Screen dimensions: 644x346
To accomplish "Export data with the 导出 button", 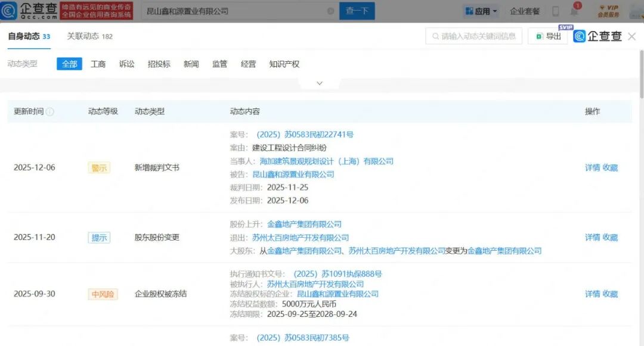I will [548, 36].
